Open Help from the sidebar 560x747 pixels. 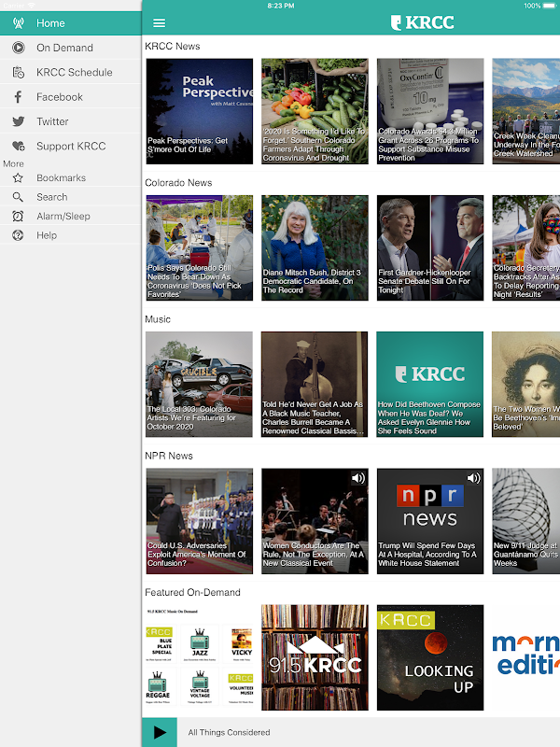point(71,235)
